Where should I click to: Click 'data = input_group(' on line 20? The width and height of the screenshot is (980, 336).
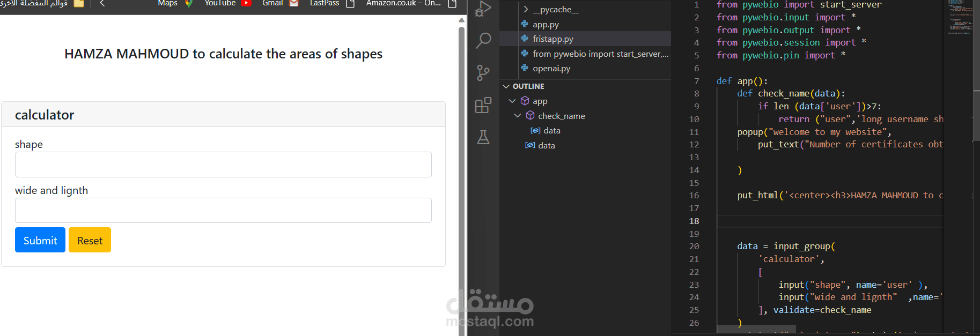[x=786, y=246]
